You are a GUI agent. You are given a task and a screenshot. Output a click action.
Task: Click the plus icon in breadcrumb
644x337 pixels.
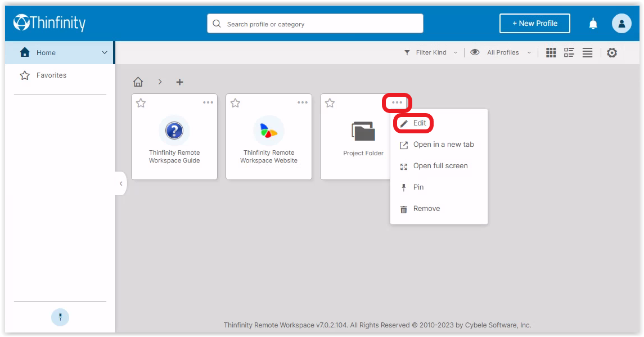(179, 82)
